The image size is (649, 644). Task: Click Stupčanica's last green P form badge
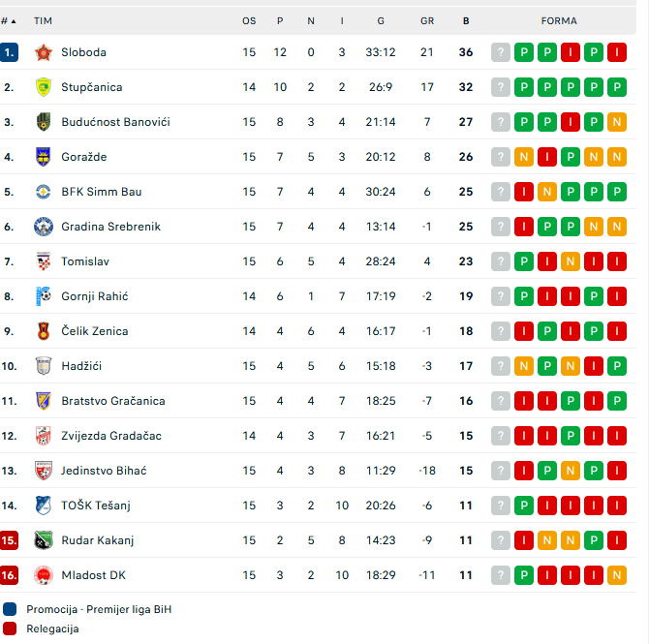click(617, 87)
